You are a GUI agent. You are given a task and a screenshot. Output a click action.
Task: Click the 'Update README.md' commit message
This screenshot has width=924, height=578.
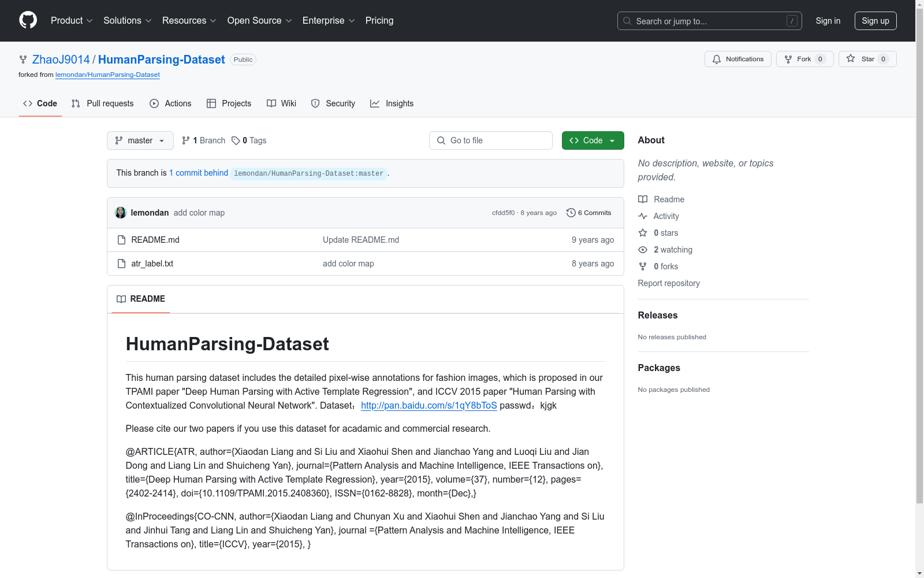point(361,240)
